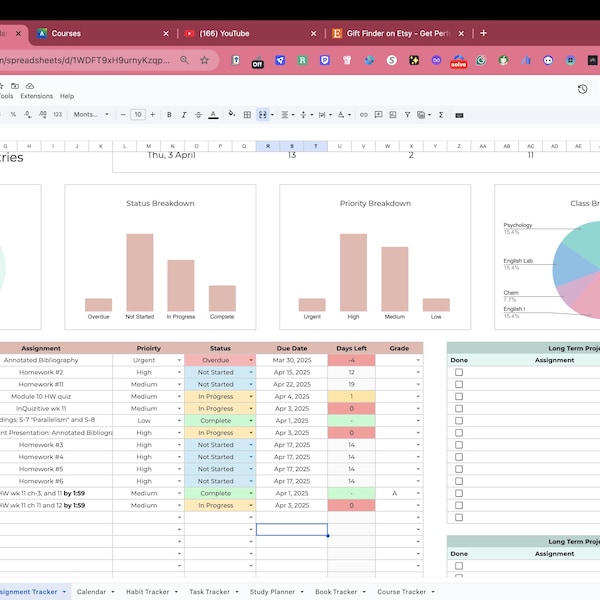Viewport: 600px width, 600px height.
Task: Click the format as percent icon
Action: coord(13,114)
